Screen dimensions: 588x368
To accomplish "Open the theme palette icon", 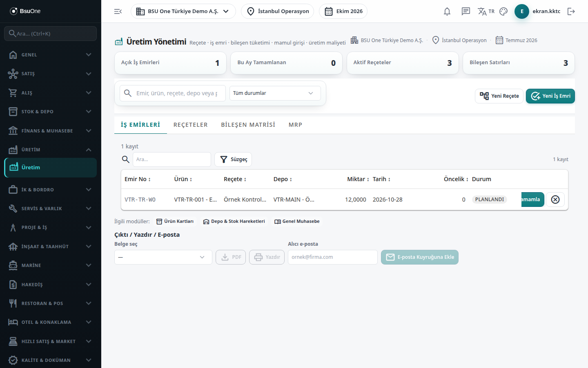I will pyautogui.click(x=503, y=11).
